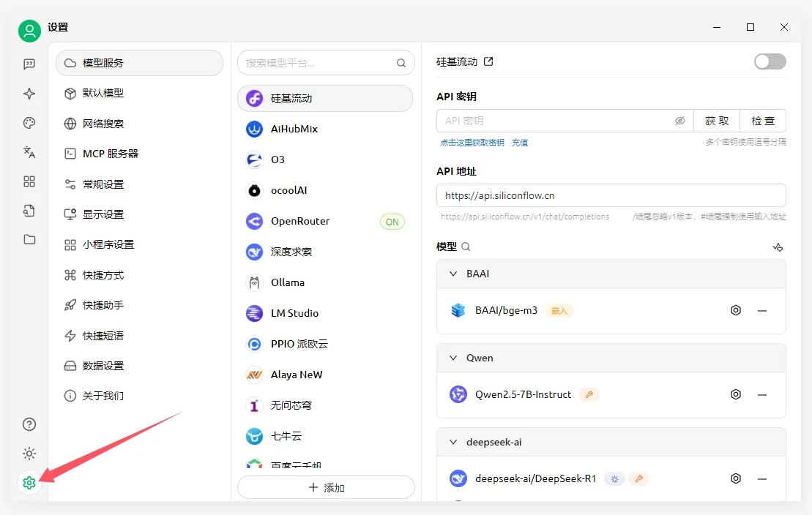Click the 检查 button for API key
This screenshot has height=515, width=812.
[x=763, y=121]
